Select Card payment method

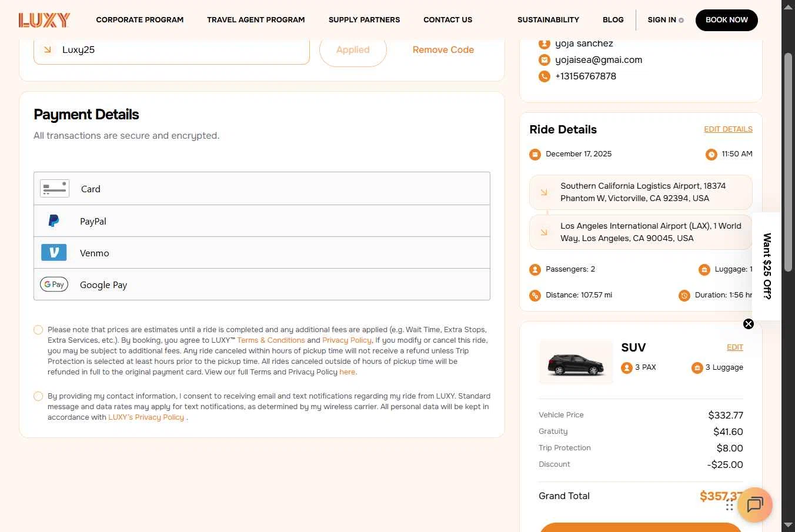pos(262,189)
